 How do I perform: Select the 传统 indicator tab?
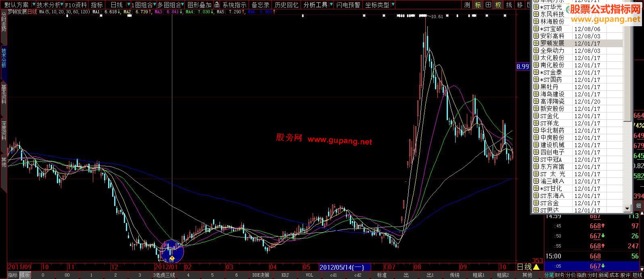[454, 275]
